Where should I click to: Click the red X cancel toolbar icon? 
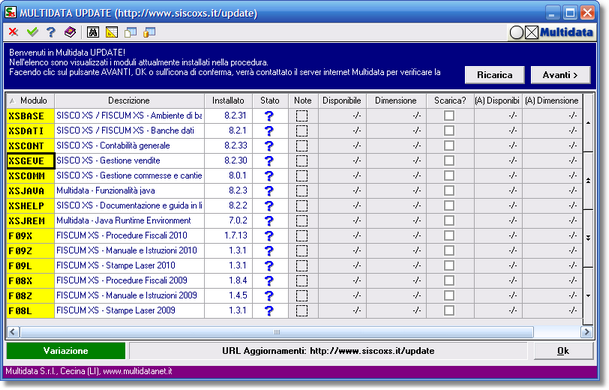13,32
